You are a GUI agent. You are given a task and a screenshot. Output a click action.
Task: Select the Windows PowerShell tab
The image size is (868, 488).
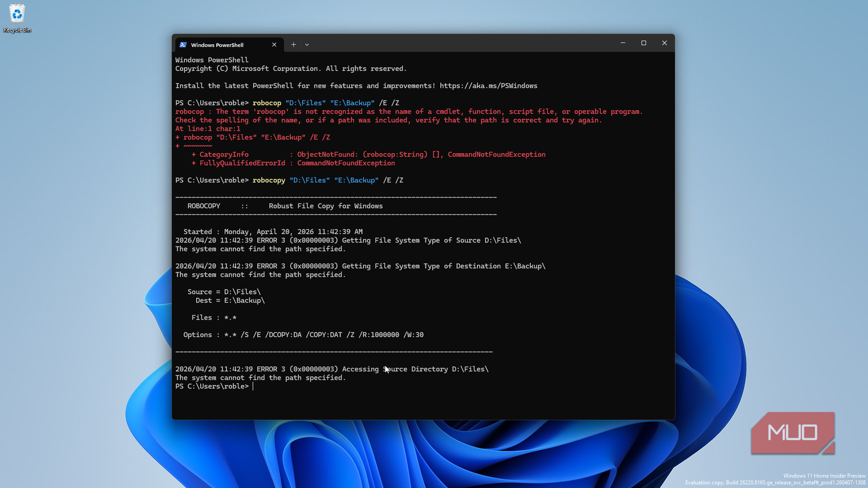[x=221, y=45]
